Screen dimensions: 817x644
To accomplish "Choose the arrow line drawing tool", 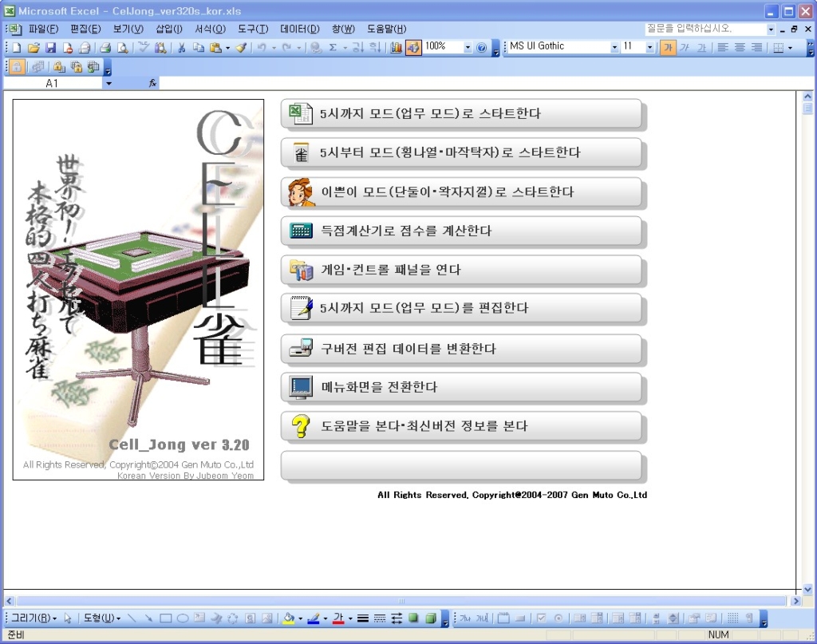I will click(x=148, y=618).
